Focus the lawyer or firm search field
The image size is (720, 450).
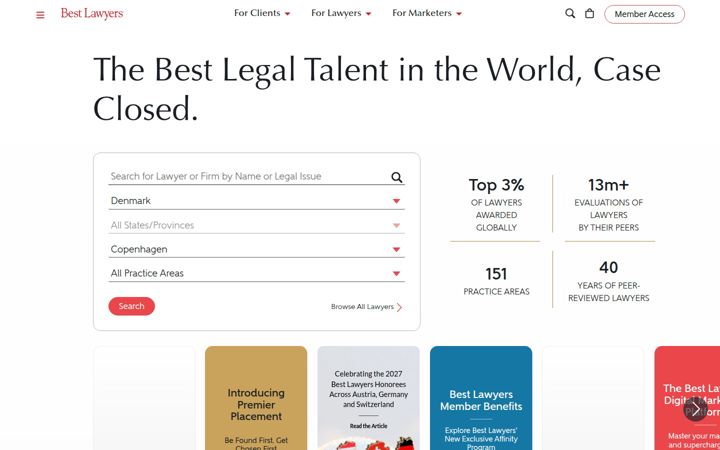click(x=256, y=176)
